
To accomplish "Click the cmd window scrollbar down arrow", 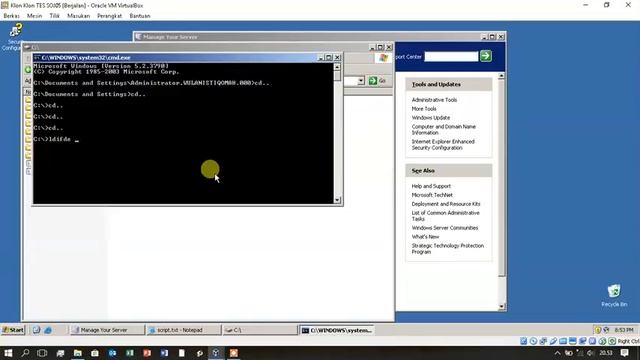I will tap(337, 200).
